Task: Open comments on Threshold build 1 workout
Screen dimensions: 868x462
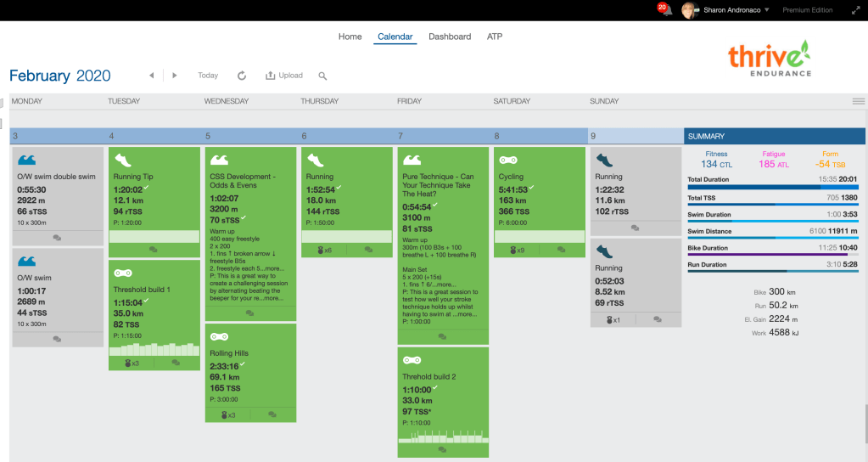Action: click(176, 363)
